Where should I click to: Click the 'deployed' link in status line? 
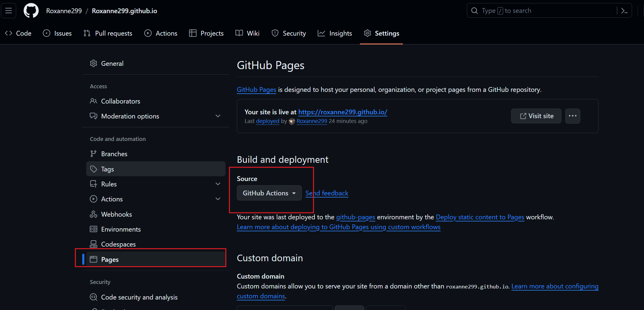(268, 121)
